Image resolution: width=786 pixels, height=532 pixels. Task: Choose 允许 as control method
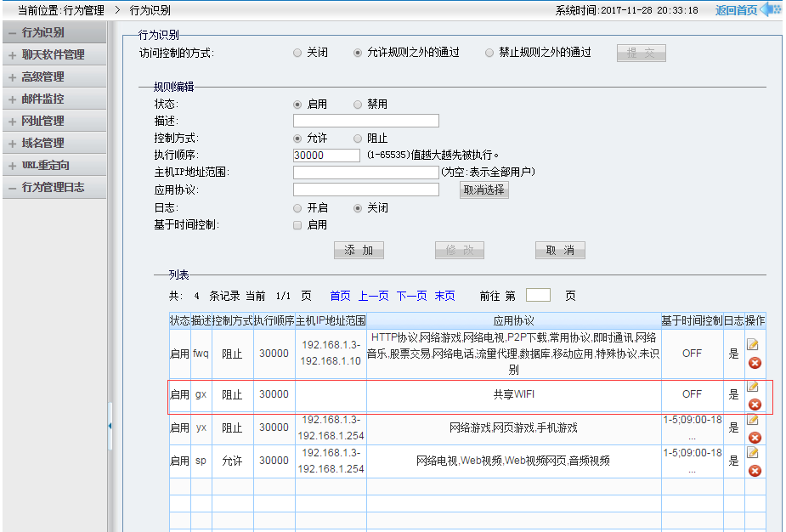(297, 139)
